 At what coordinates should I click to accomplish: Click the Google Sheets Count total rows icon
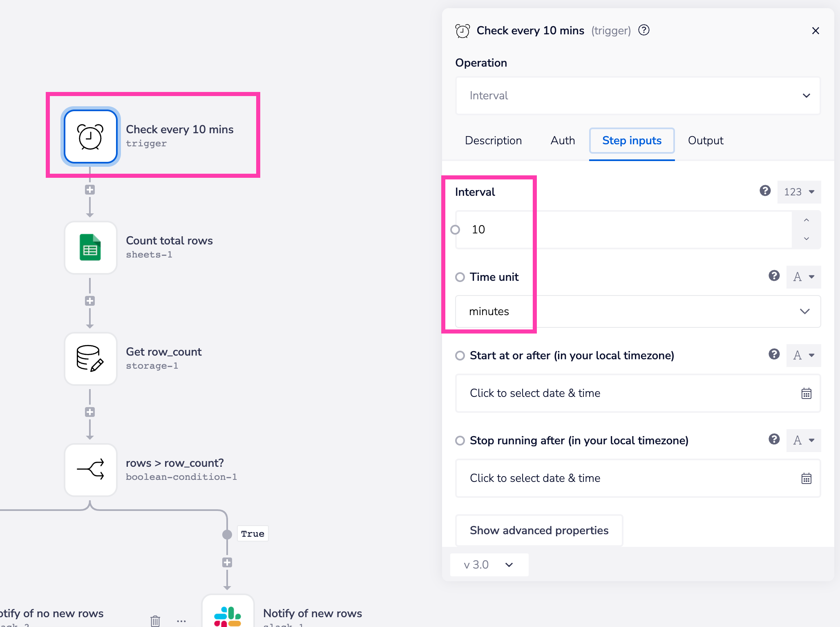[x=90, y=248]
